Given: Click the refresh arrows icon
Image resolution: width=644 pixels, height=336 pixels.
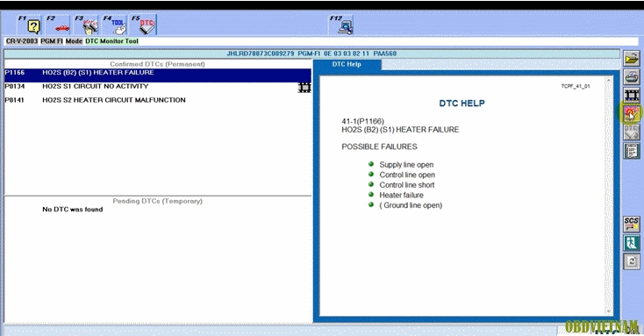Looking at the screenshot, I should (x=632, y=261).
